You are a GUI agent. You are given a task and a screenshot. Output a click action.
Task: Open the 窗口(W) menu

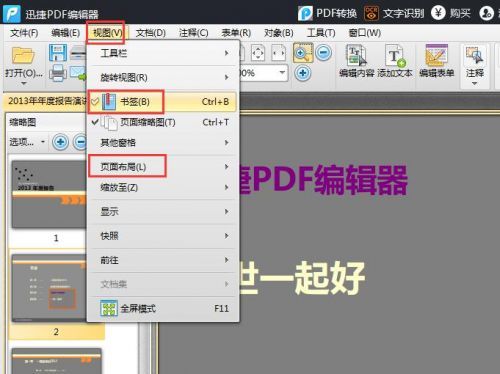click(x=365, y=33)
